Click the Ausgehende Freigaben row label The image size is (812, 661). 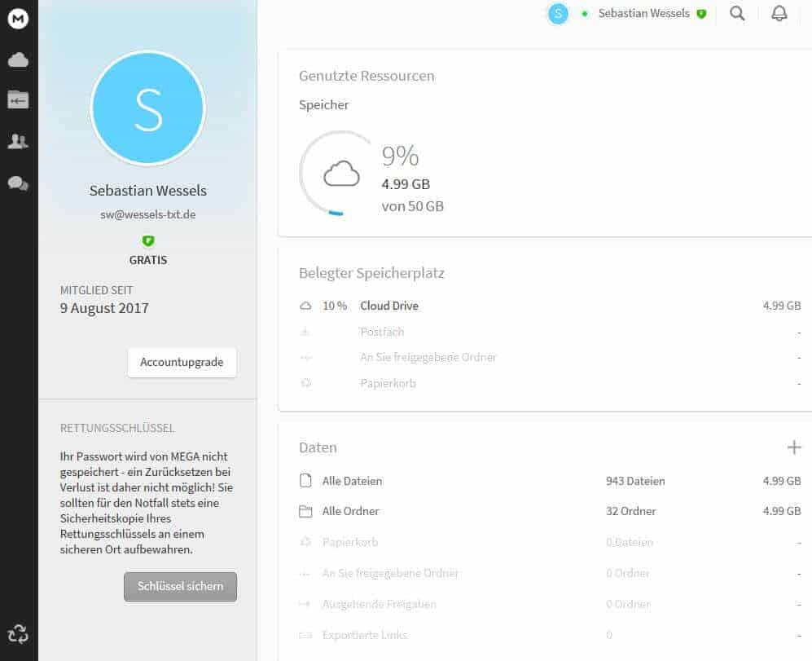[x=379, y=604]
